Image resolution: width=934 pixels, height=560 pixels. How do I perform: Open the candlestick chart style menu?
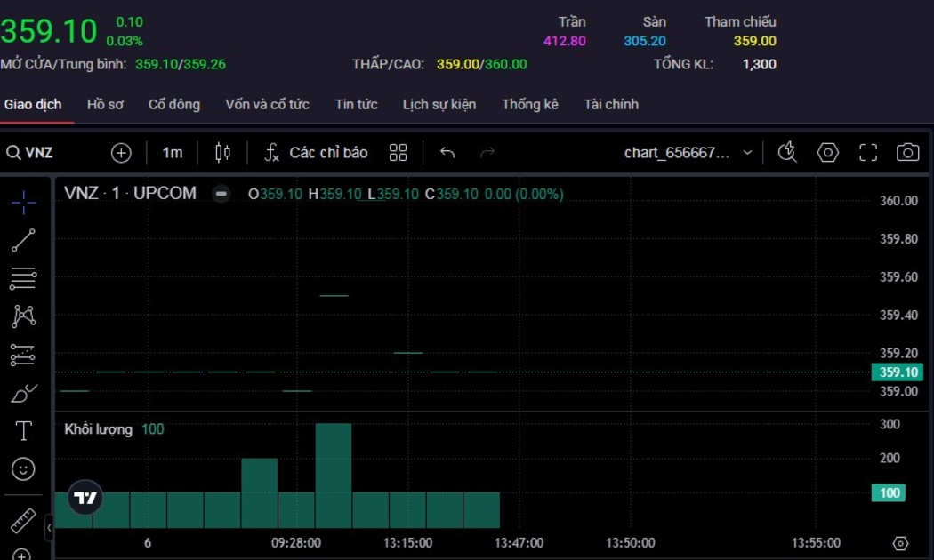(x=223, y=153)
